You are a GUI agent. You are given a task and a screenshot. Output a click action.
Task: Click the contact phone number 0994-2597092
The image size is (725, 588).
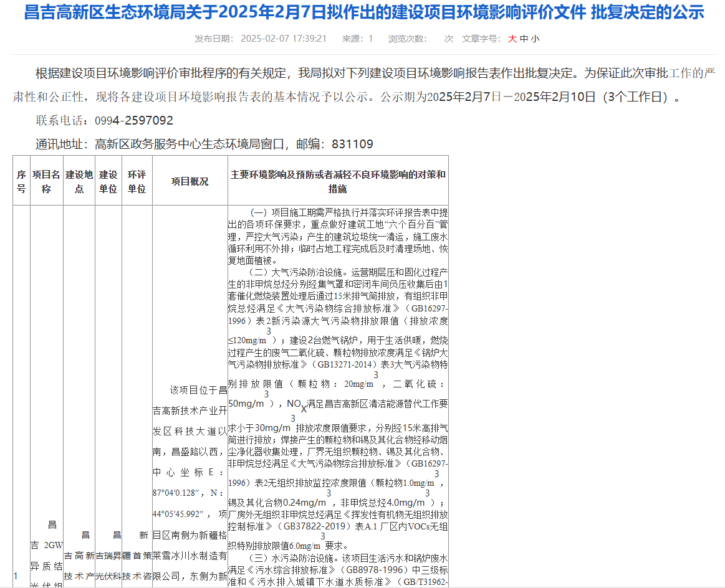pos(134,120)
